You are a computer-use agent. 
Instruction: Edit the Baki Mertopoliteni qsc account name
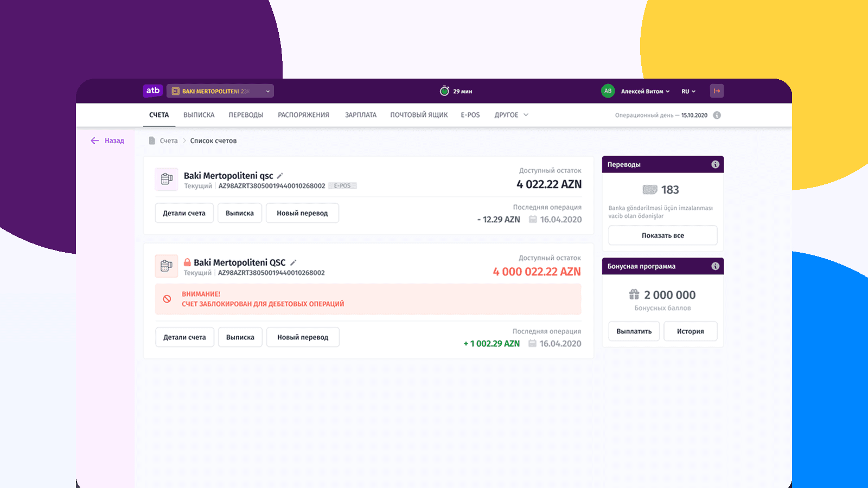point(280,176)
